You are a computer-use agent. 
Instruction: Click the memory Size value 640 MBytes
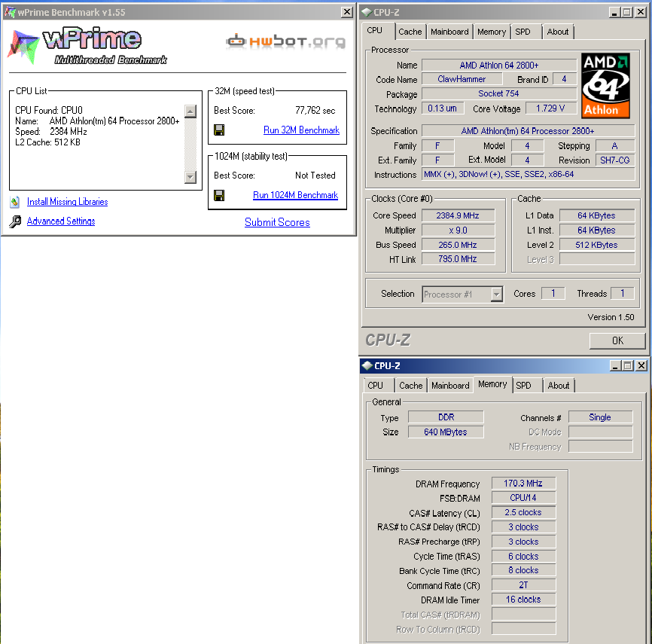[x=446, y=432]
